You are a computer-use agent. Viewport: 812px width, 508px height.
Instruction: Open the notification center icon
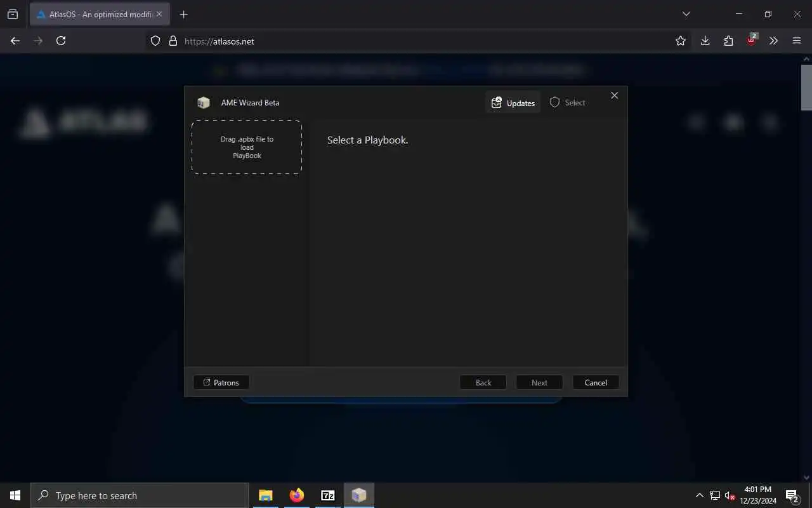(792, 495)
